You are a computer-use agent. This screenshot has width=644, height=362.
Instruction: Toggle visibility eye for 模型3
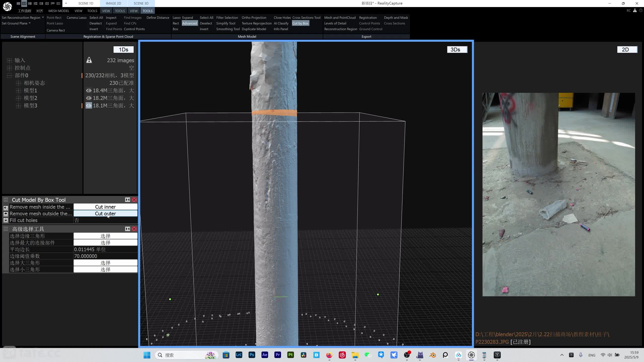(89, 106)
